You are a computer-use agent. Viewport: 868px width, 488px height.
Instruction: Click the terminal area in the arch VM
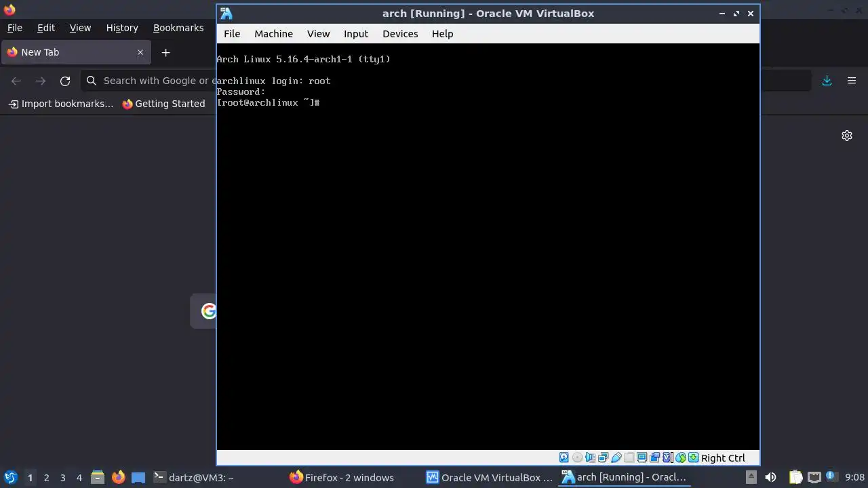pyautogui.click(x=488, y=247)
